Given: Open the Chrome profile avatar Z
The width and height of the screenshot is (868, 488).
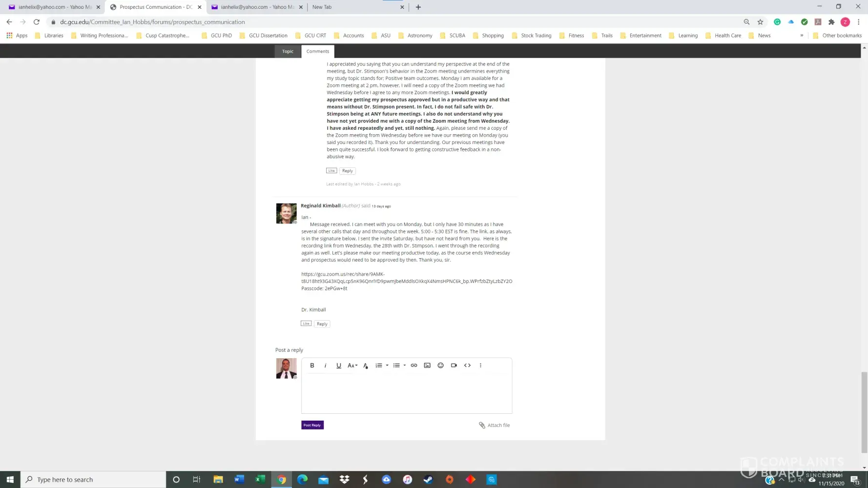Looking at the screenshot, I should click(x=846, y=22).
